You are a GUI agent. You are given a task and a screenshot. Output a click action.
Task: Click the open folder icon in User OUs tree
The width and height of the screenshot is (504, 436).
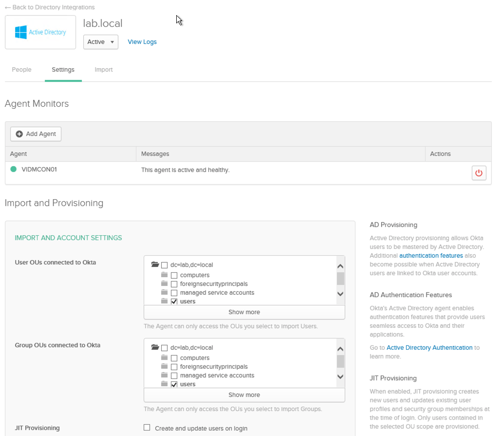pyautogui.click(x=155, y=265)
